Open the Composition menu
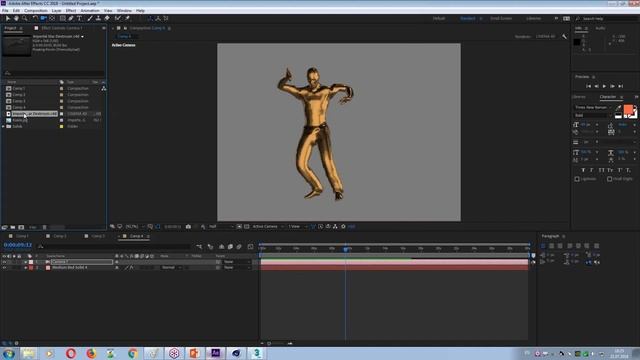This screenshot has width=640, height=360. click(x=36, y=11)
